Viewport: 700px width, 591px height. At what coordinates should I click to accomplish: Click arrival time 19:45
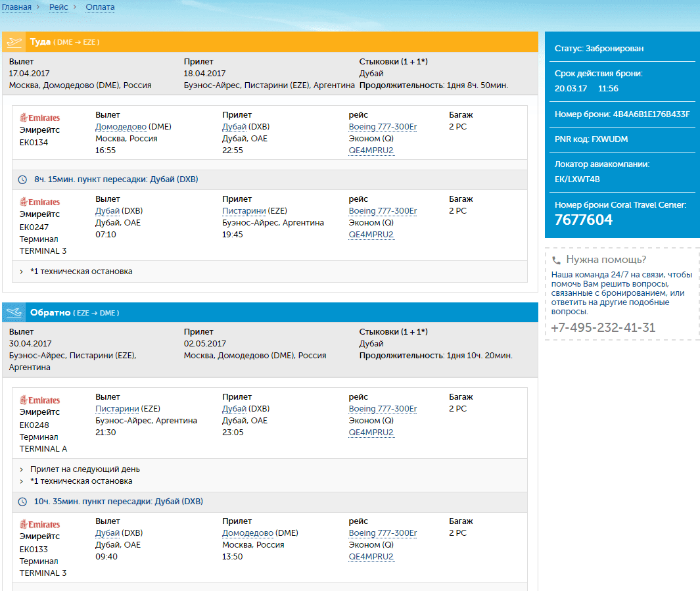click(233, 234)
